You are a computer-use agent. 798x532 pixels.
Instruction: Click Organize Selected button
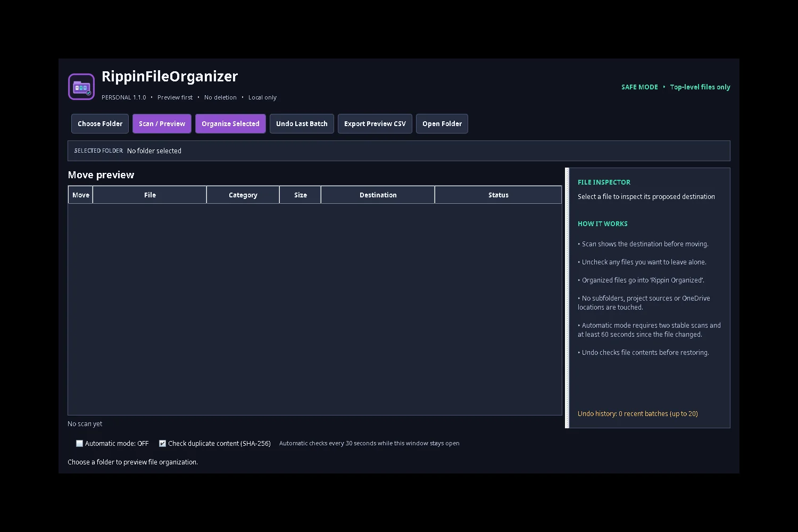pos(230,123)
